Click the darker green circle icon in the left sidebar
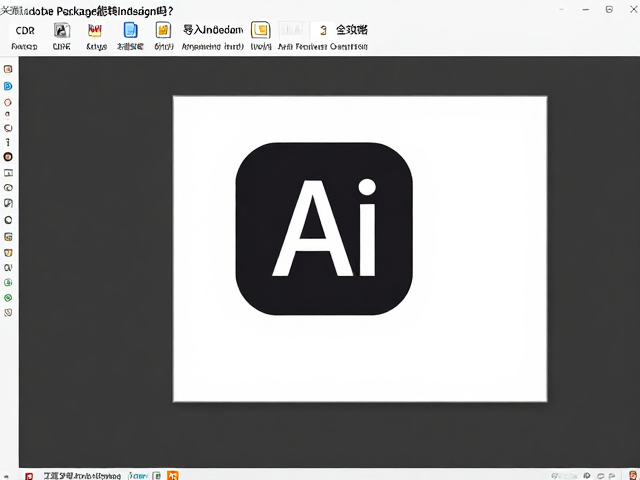This screenshot has width=640, height=480. [x=8, y=298]
